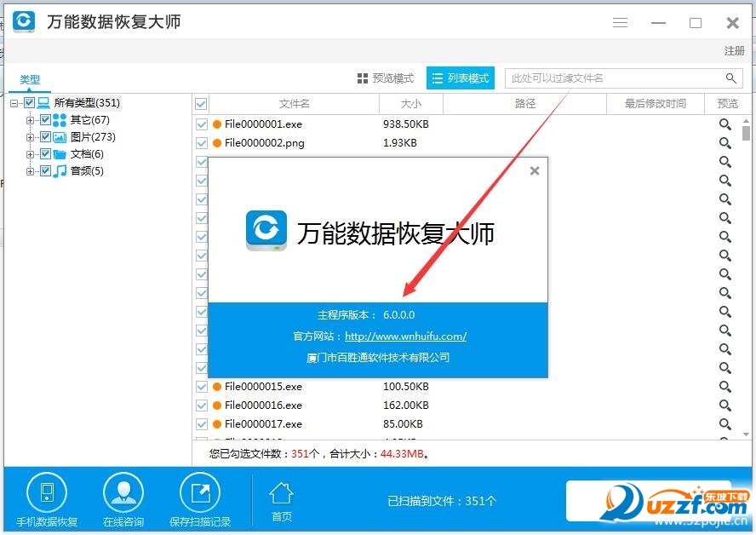Screen dimensions: 756x535
Task: Click the file list scrollbar thumb
Action: tap(746, 133)
